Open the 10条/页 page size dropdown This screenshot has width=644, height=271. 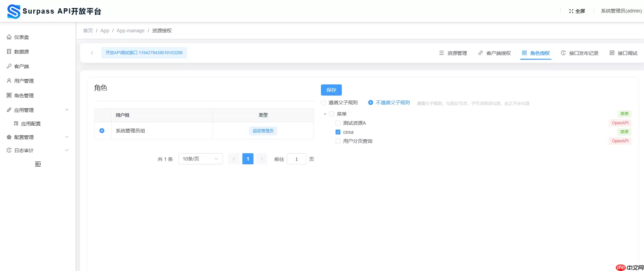point(201,159)
